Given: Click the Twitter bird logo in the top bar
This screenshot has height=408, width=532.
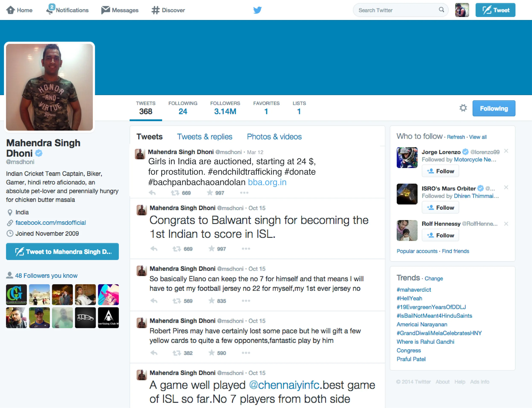Looking at the screenshot, I should click(257, 10).
